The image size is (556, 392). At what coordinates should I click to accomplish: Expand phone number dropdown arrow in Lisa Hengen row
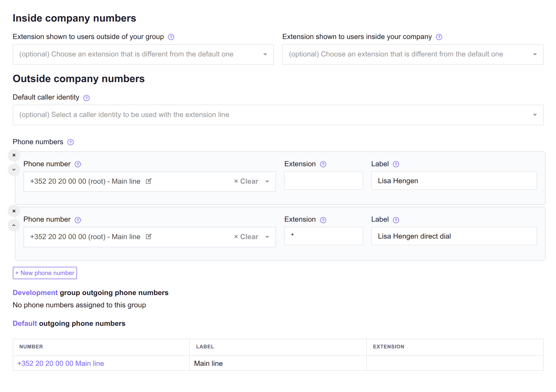tap(267, 182)
